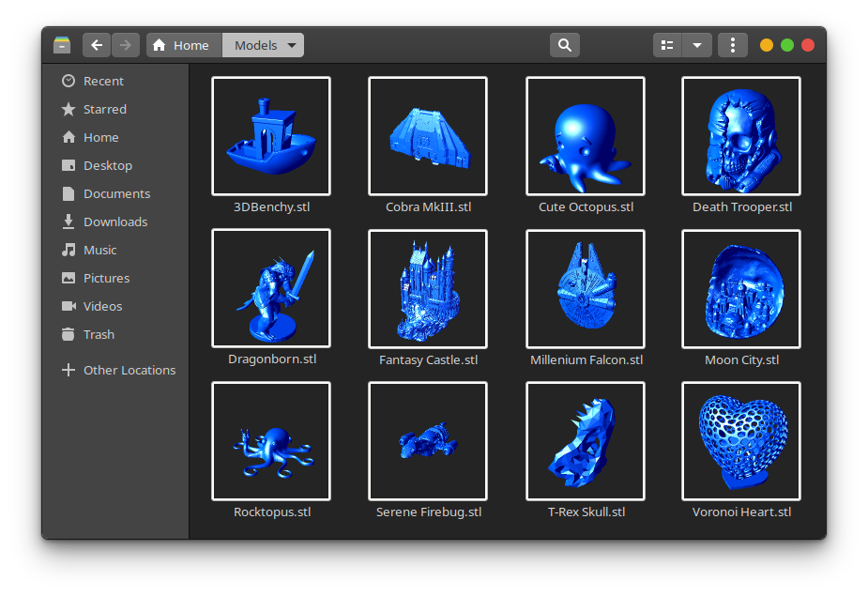Open the view options dropdown next to grid icon
The image size is (868, 596).
[x=696, y=44]
